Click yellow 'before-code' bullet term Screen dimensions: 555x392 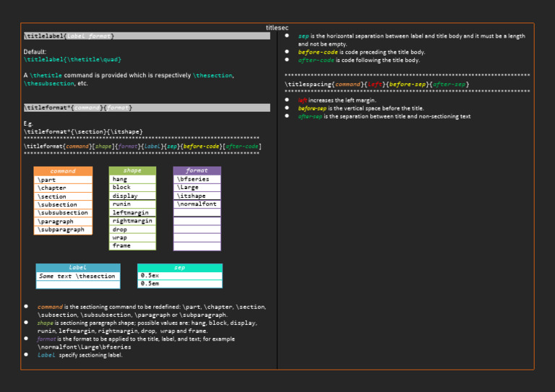pos(318,52)
